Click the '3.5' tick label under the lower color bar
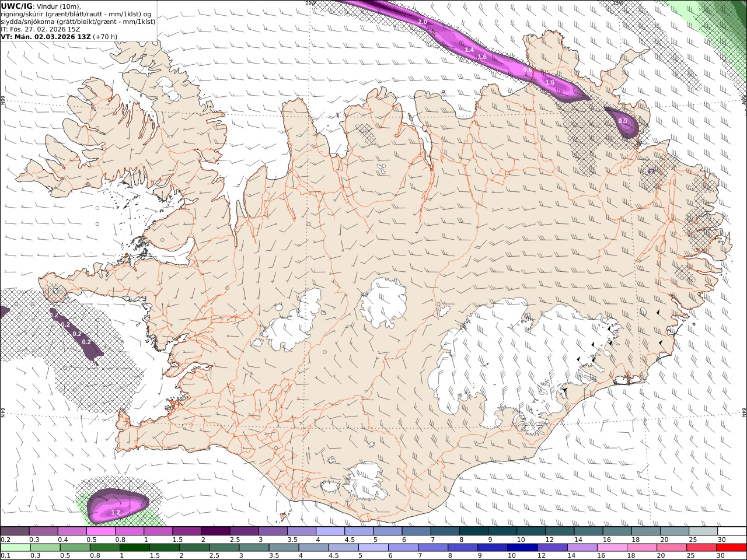This screenshot has width=747, height=560. pyautogui.click(x=273, y=555)
